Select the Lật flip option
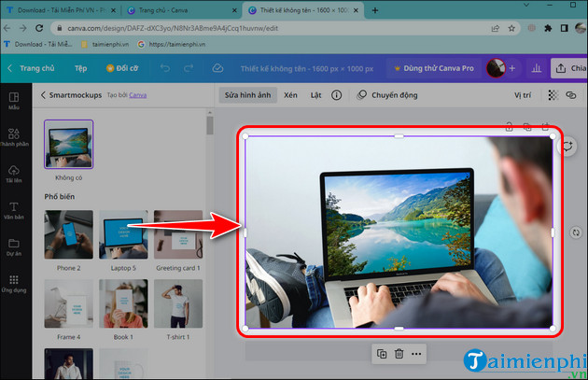 (x=315, y=95)
